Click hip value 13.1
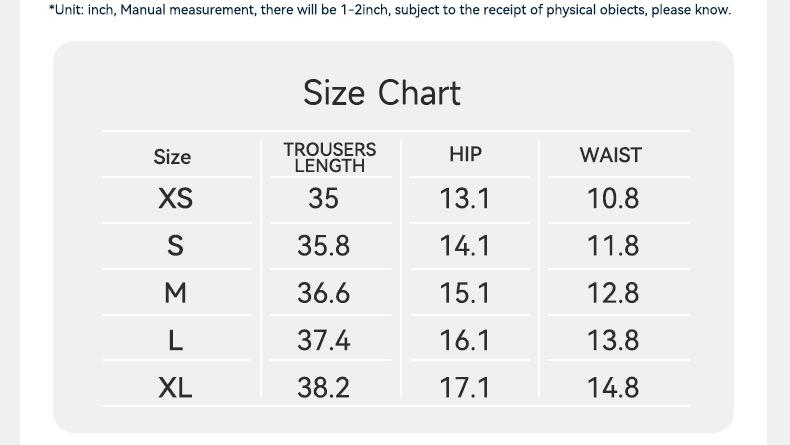This screenshot has height=445, width=790. pyautogui.click(x=465, y=199)
